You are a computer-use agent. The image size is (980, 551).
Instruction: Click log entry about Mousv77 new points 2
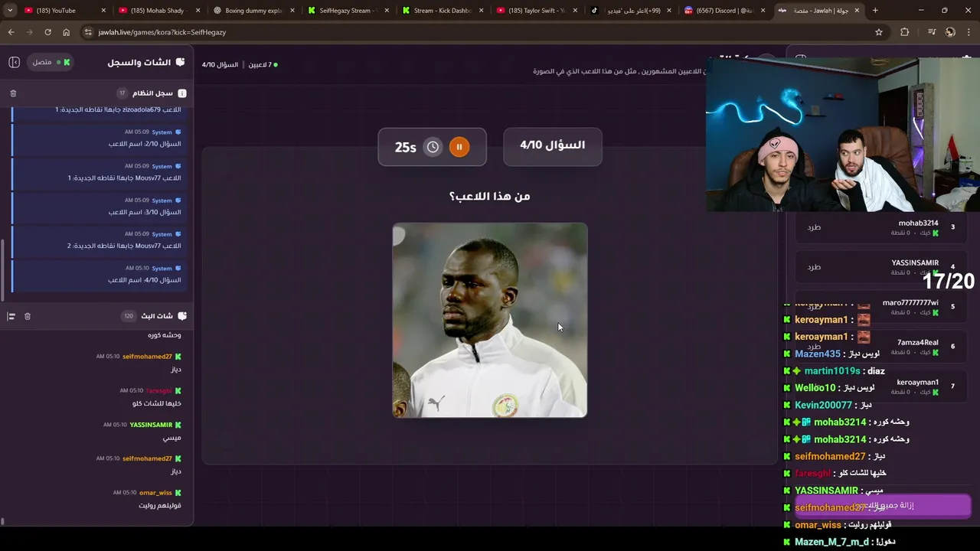click(100, 240)
